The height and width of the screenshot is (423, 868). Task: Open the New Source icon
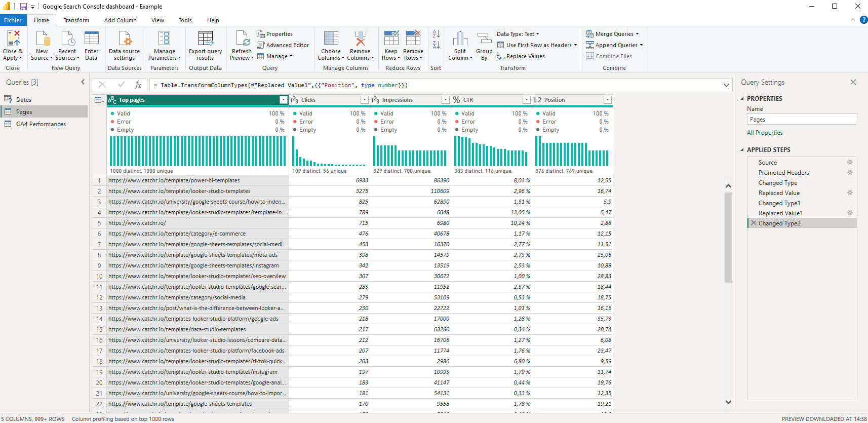click(x=42, y=39)
